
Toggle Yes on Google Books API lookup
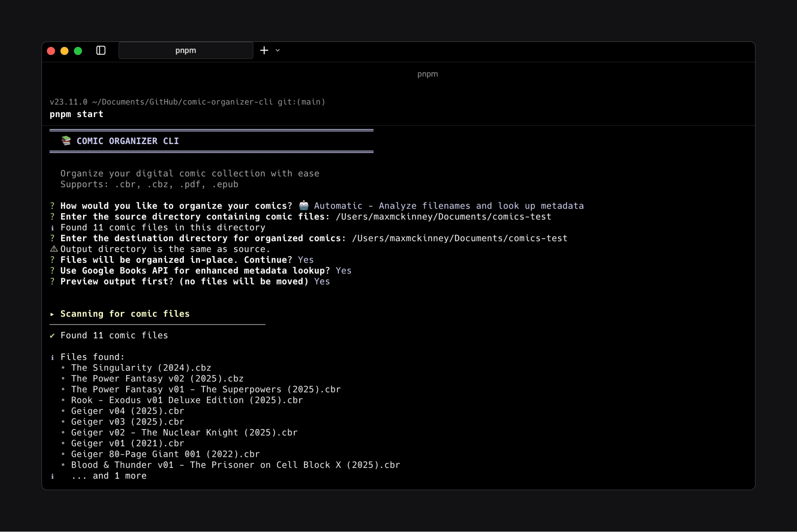343,271
